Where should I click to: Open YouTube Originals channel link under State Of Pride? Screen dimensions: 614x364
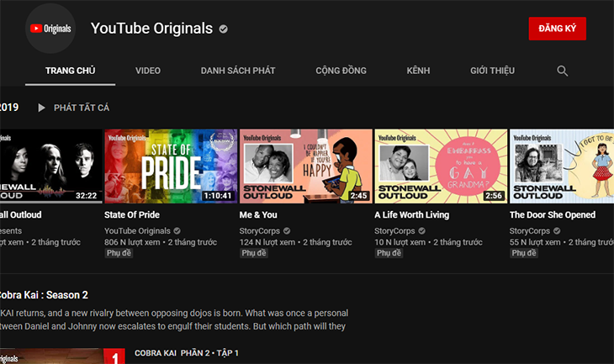[137, 231]
